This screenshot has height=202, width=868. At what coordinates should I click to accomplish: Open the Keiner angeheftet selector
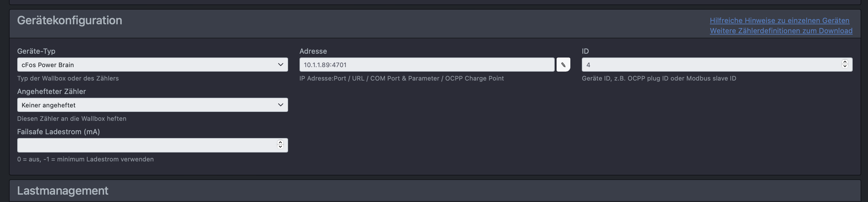pyautogui.click(x=152, y=105)
